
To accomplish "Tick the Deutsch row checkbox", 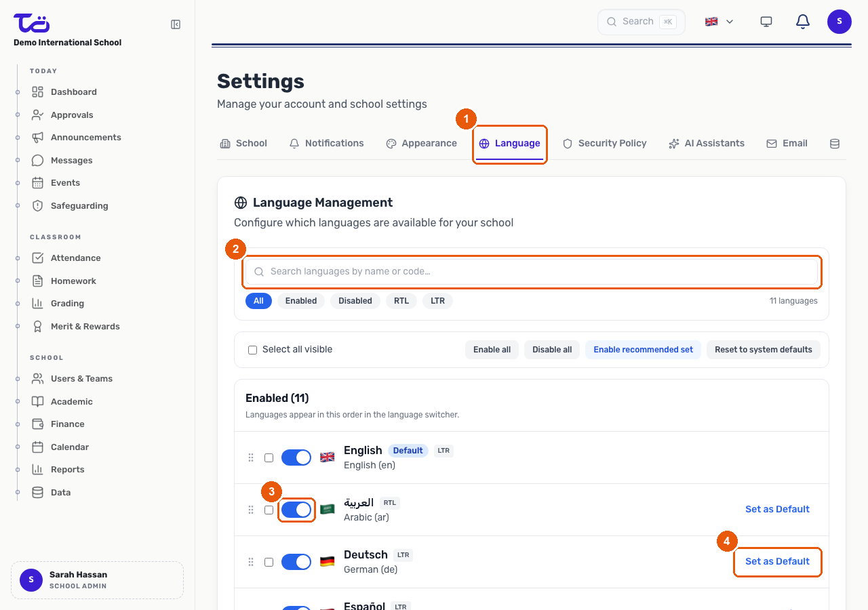I will 269,563.
